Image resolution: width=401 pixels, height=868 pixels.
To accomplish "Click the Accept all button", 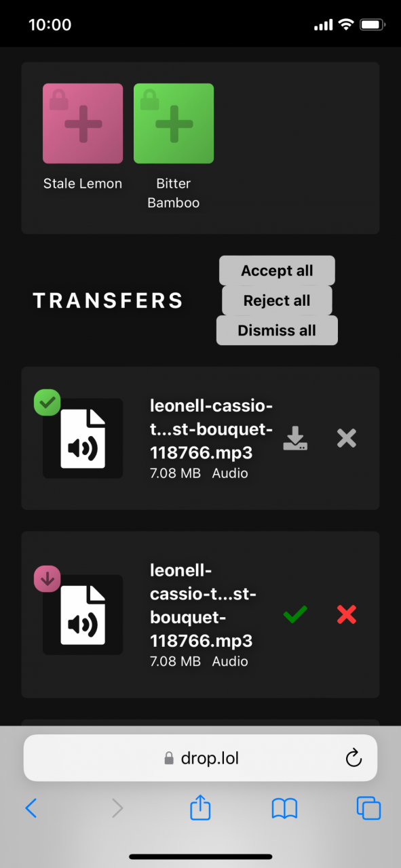I will pos(277,271).
